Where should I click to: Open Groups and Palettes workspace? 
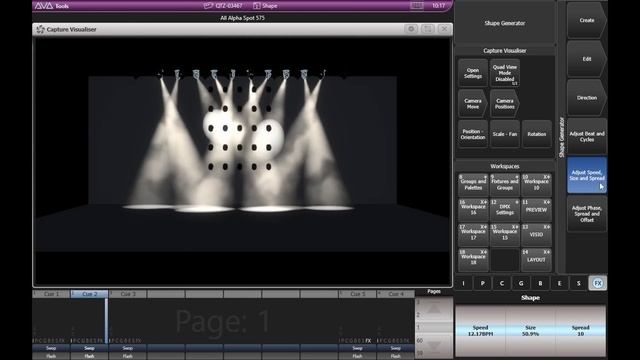473,185
